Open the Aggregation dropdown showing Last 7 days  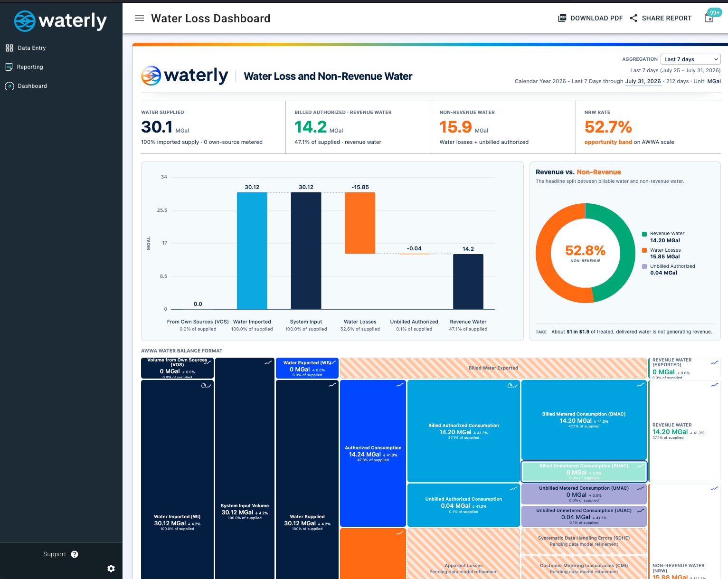pyautogui.click(x=690, y=59)
